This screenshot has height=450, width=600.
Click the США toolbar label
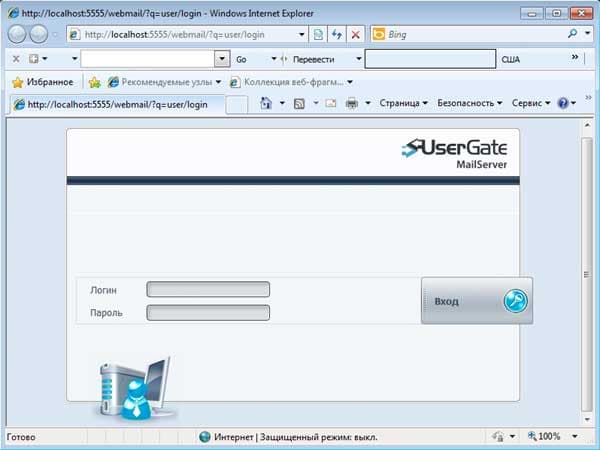tap(510, 59)
